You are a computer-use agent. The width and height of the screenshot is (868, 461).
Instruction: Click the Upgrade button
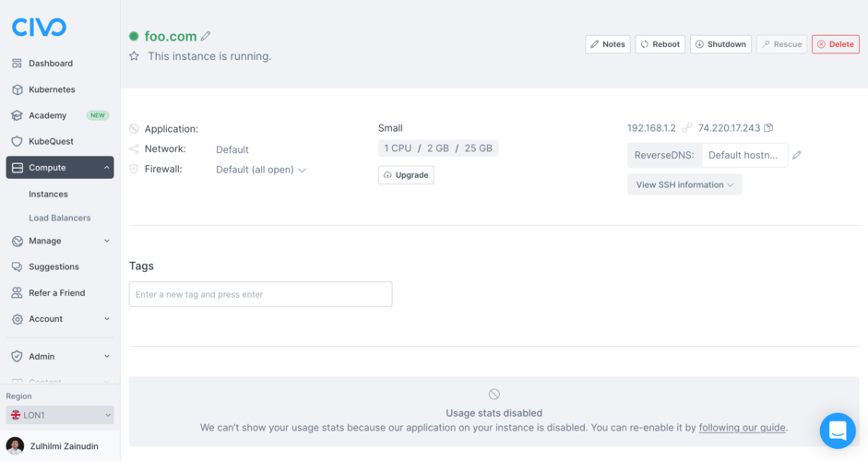point(406,175)
